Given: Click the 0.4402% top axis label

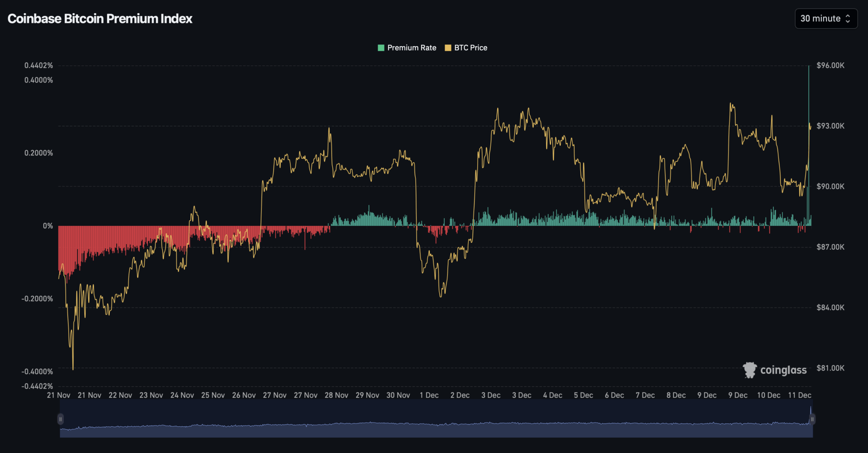Looking at the screenshot, I should (39, 65).
